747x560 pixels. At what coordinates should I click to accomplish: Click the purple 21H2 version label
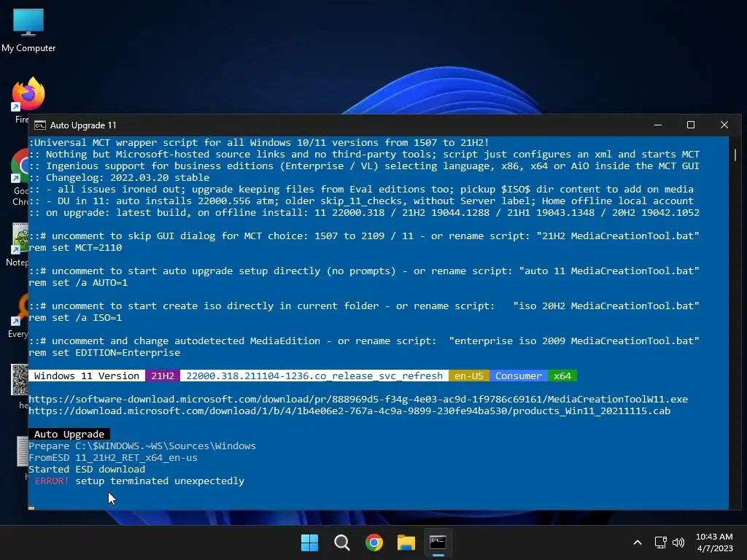tap(163, 376)
